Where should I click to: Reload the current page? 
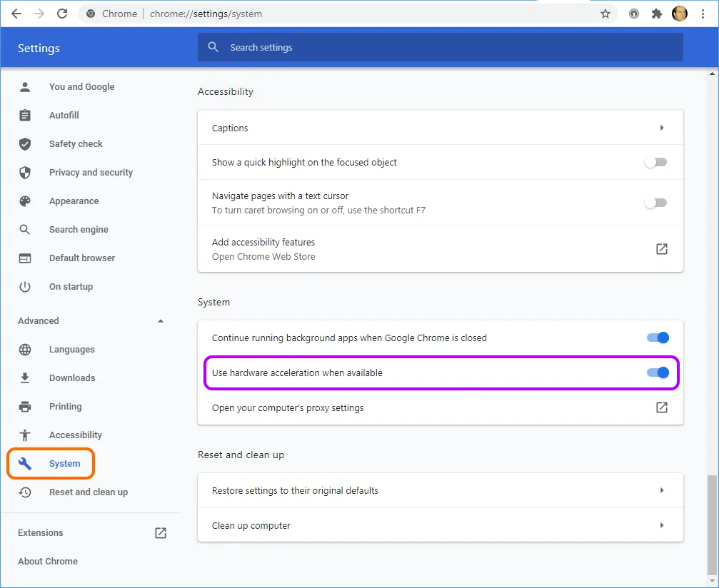point(62,14)
